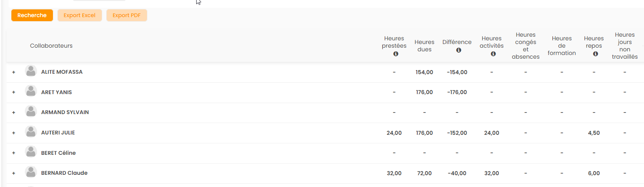This screenshot has height=187, width=644.
Task: Expand the AUTERI JULIE row
Action: (x=14, y=133)
